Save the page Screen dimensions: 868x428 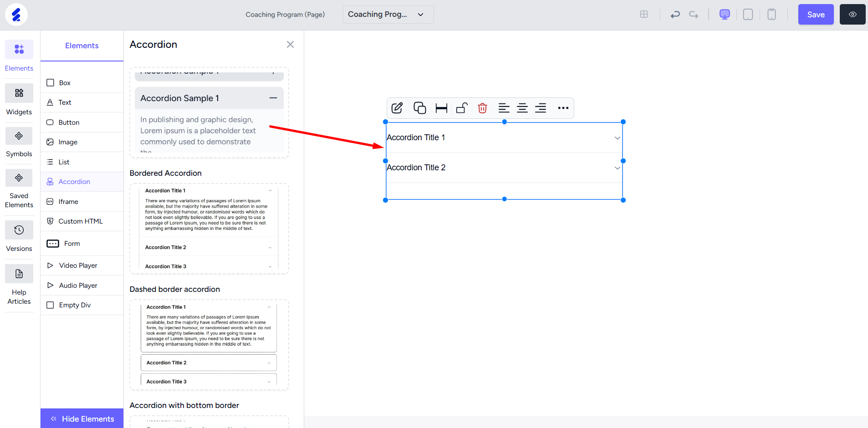tap(816, 15)
